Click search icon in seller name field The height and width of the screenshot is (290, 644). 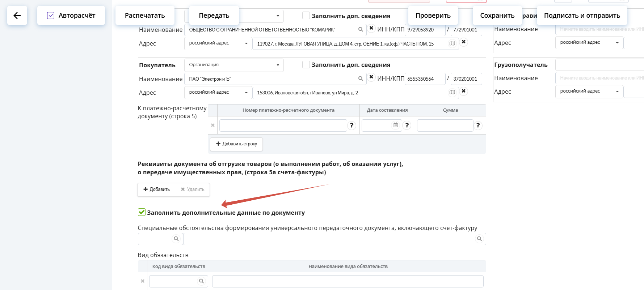coord(361,30)
